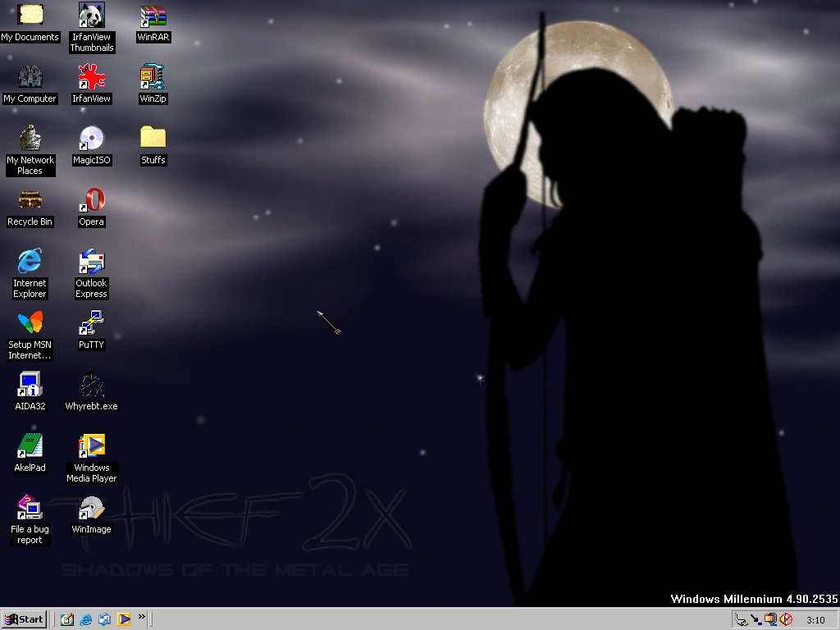Toggle Show Desktop in Quick Launch
Image resolution: width=840 pixels, height=630 pixels.
coord(67,619)
